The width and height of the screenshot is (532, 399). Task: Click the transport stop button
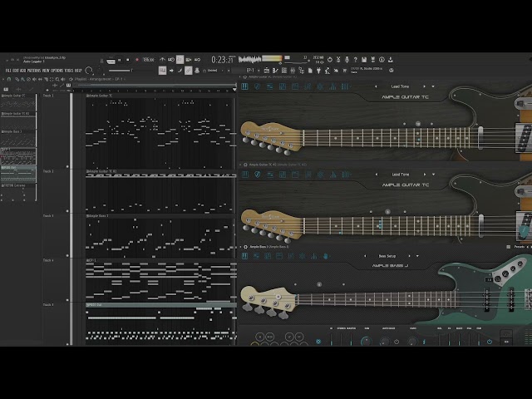click(127, 60)
